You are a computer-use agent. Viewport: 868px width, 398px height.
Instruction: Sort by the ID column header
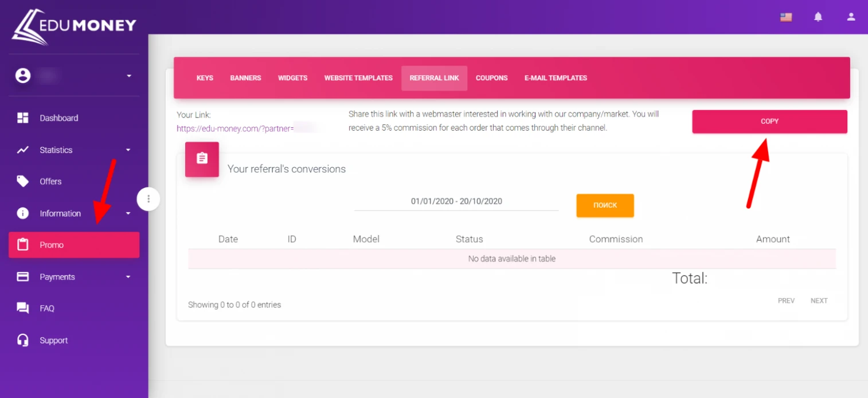[x=292, y=239]
